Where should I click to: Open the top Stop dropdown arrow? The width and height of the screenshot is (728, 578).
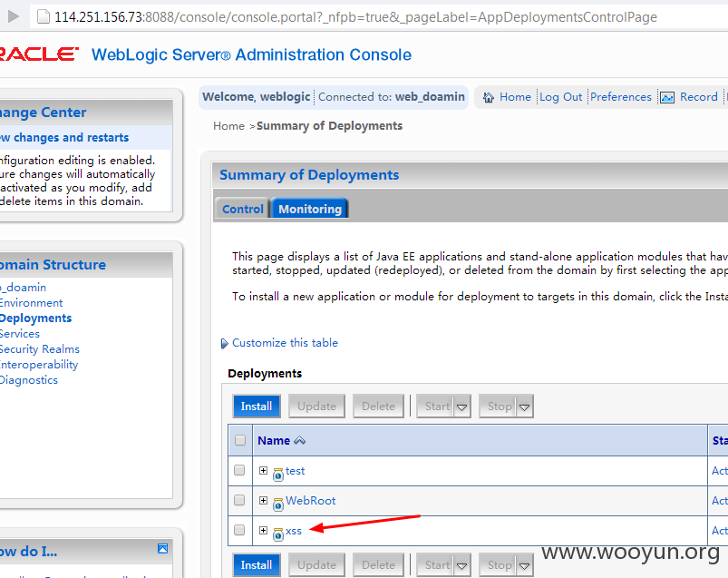click(524, 407)
